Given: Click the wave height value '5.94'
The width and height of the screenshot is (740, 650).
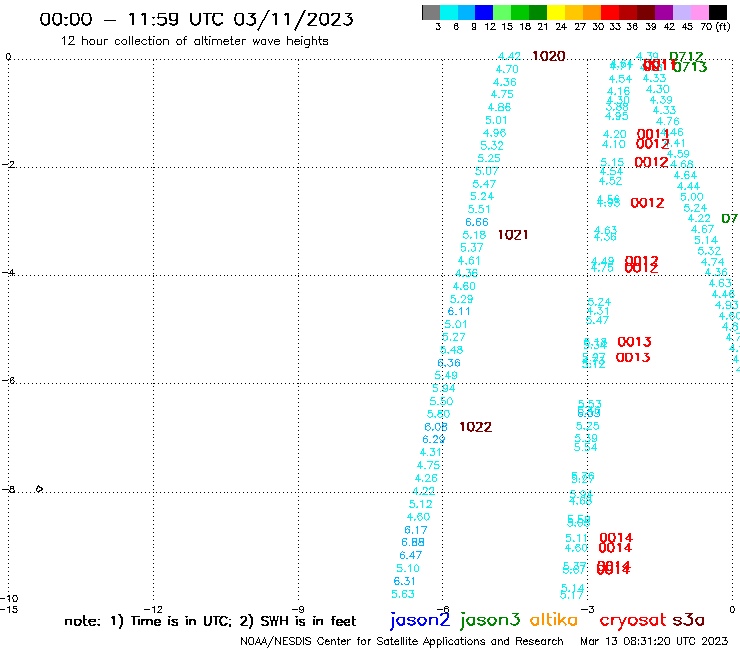Looking at the screenshot, I should click(444, 388).
